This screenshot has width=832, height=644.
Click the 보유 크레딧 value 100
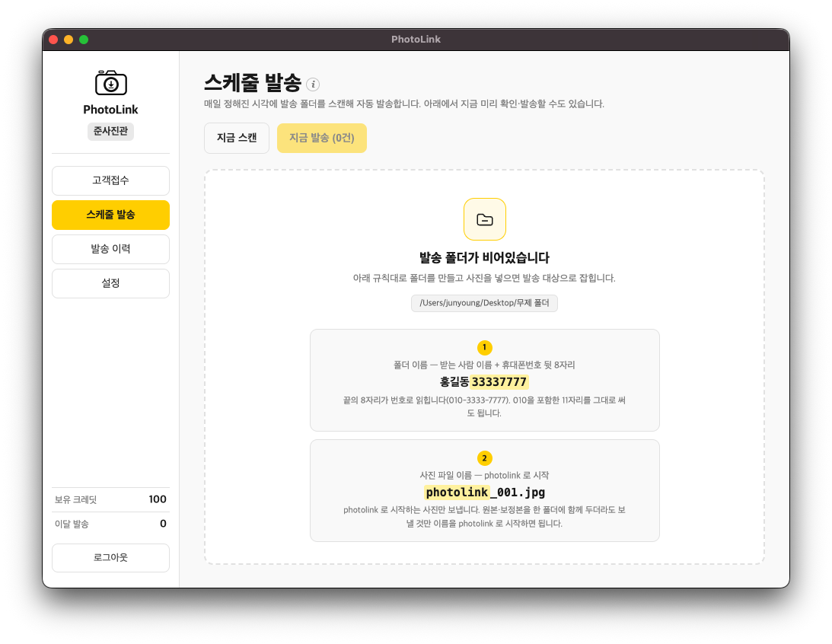158,499
